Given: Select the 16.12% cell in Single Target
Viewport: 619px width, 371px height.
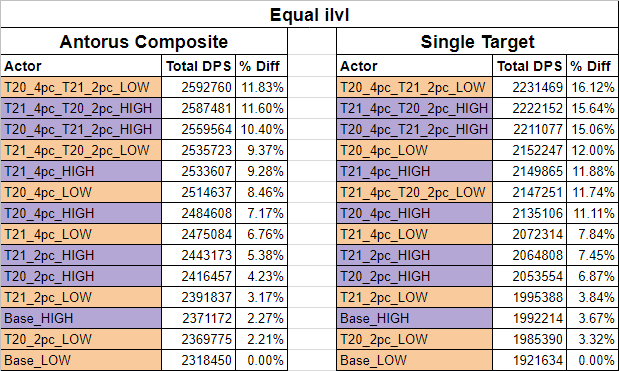Looking at the screenshot, I should coord(593,87).
